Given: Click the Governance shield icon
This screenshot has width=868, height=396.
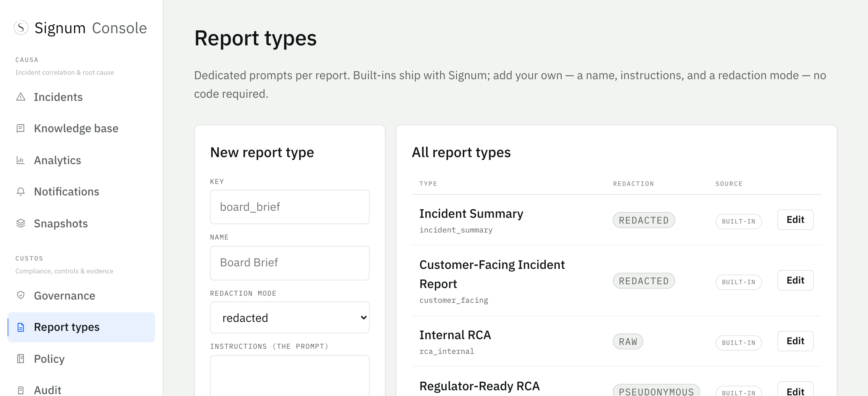Looking at the screenshot, I should 20,295.
